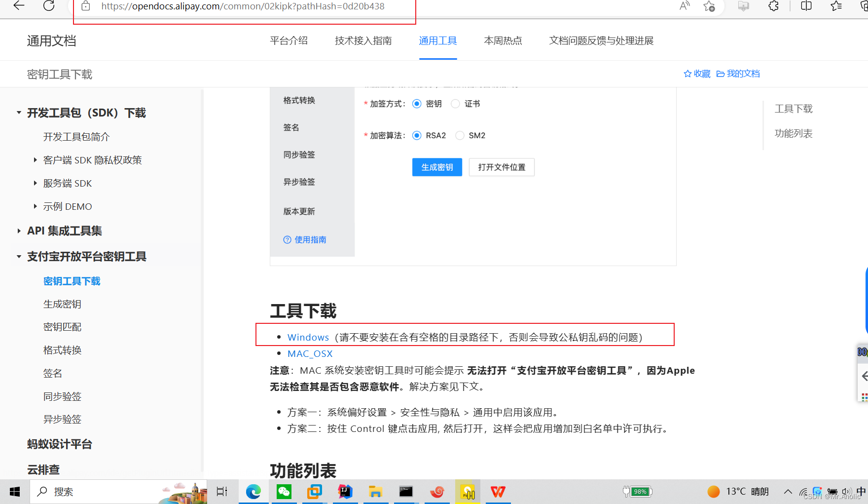Add this page to favorites star icon
The image size is (868, 504).
709,6
